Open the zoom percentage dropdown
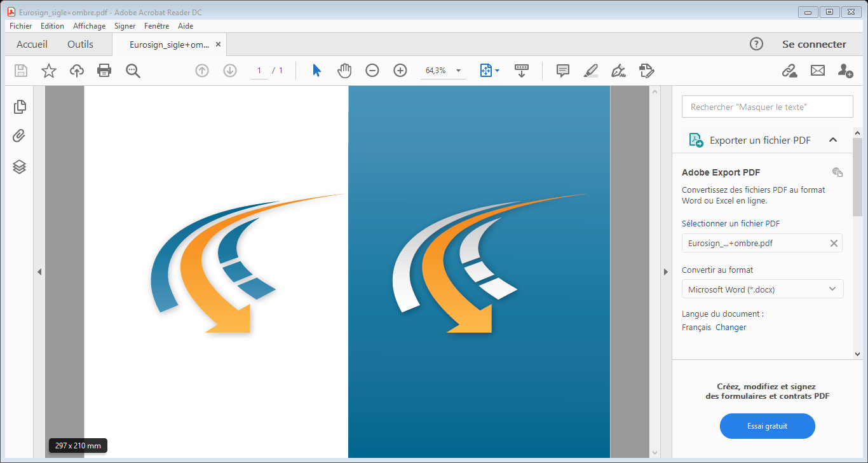Viewport: 868px width, 463px height. coord(458,71)
